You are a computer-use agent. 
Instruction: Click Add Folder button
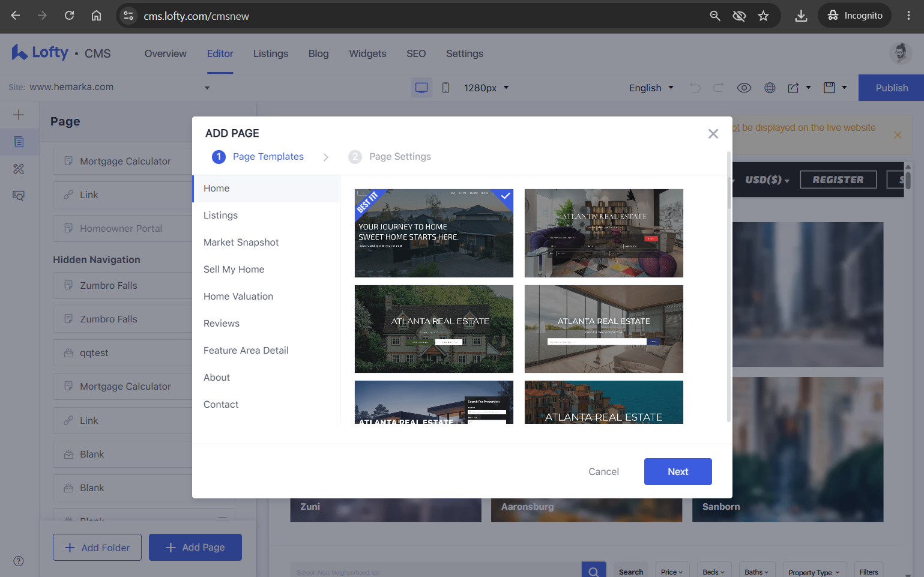[97, 548]
